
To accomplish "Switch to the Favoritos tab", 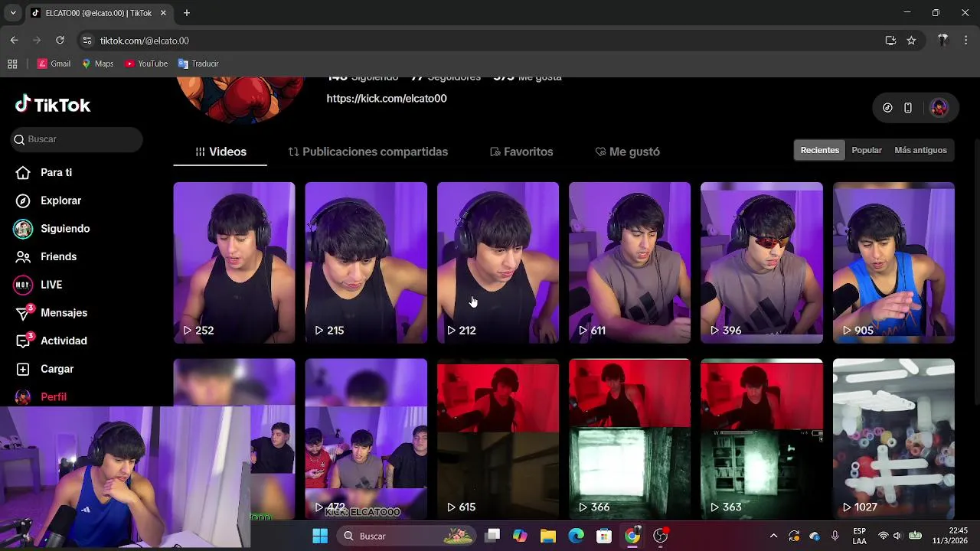I will [x=521, y=152].
